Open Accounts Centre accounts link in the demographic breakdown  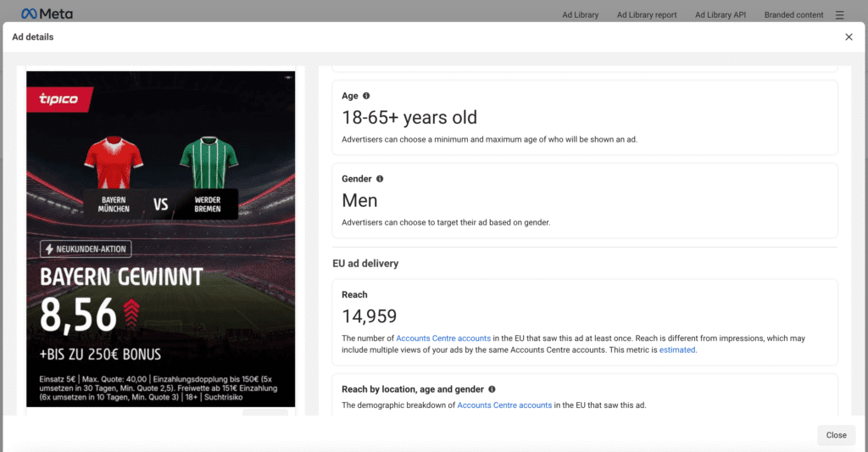pyautogui.click(x=504, y=405)
